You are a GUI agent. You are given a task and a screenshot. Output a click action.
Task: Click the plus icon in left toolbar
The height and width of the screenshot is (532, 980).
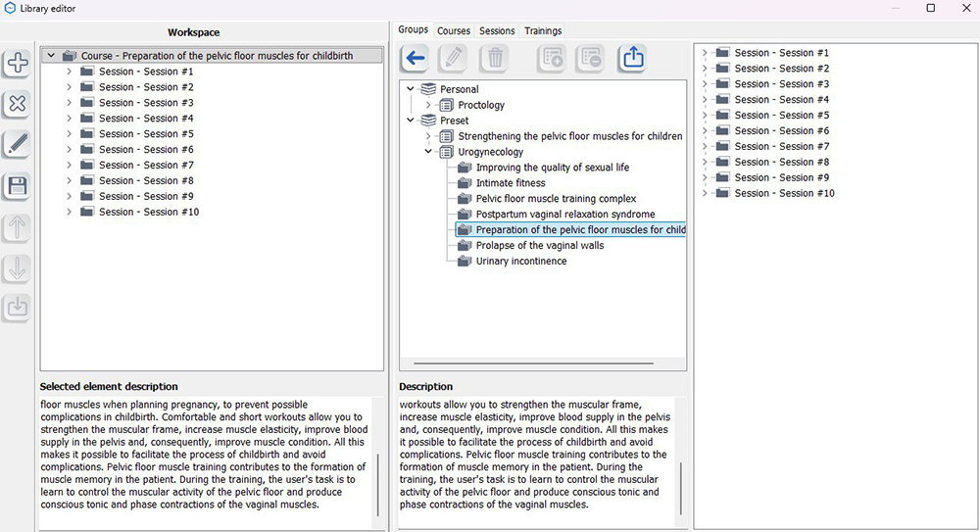[x=18, y=64]
